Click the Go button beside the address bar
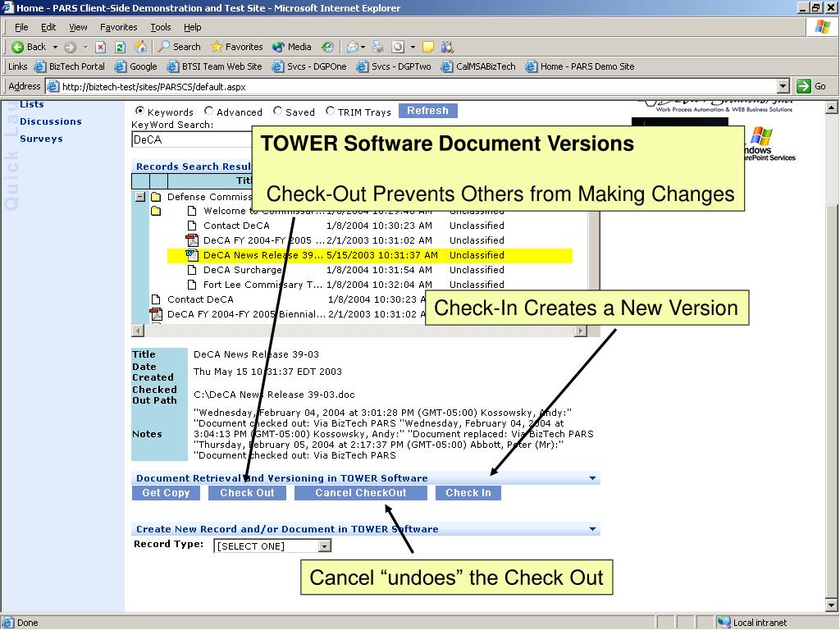This screenshot has width=840, height=630. pos(811,86)
